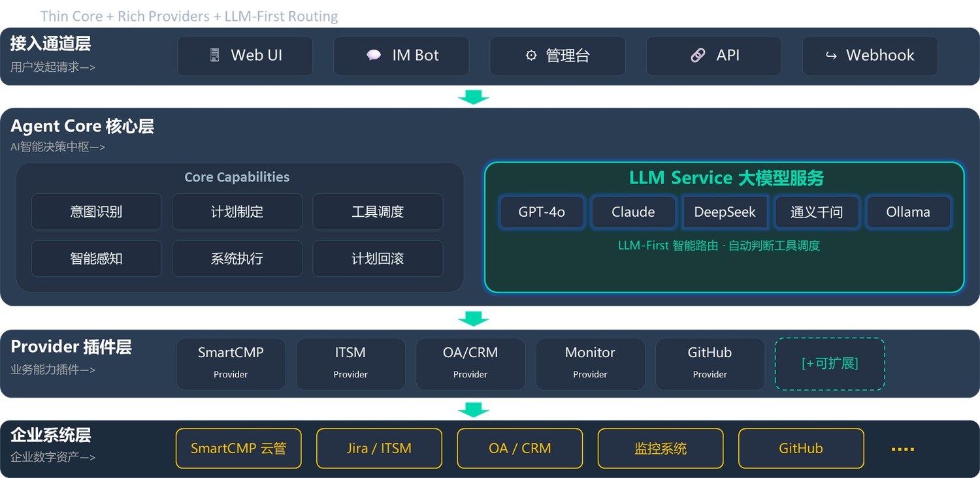This screenshot has width=980, height=478.
Task: Select the 监控系统 system box
Action: pyautogui.click(x=661, y=449)
